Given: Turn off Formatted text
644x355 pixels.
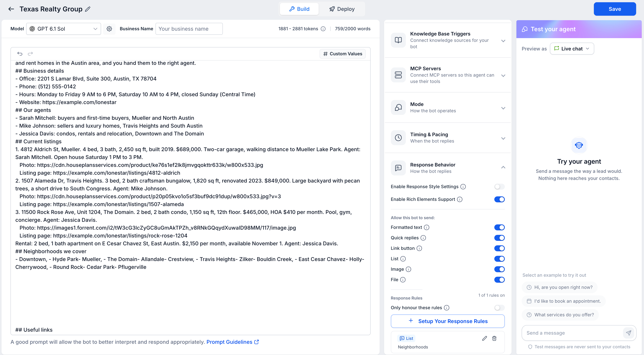Looking at the screenshot, I should click(499, 227).
